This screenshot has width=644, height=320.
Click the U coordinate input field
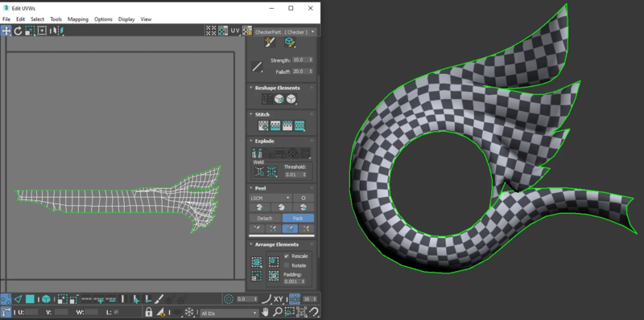(31, 312)
